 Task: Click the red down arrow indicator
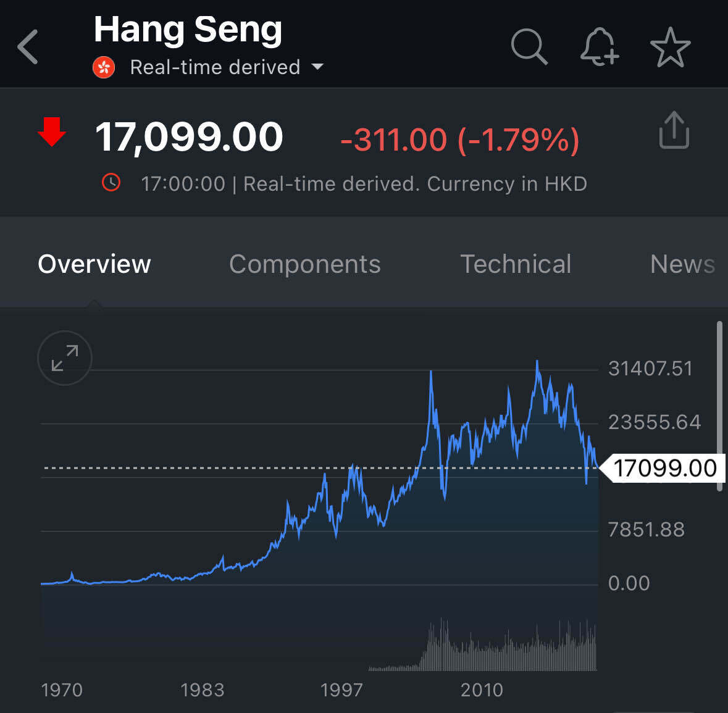52,131
